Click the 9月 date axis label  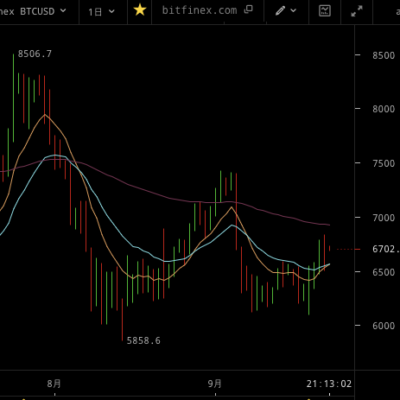point(215,384)
